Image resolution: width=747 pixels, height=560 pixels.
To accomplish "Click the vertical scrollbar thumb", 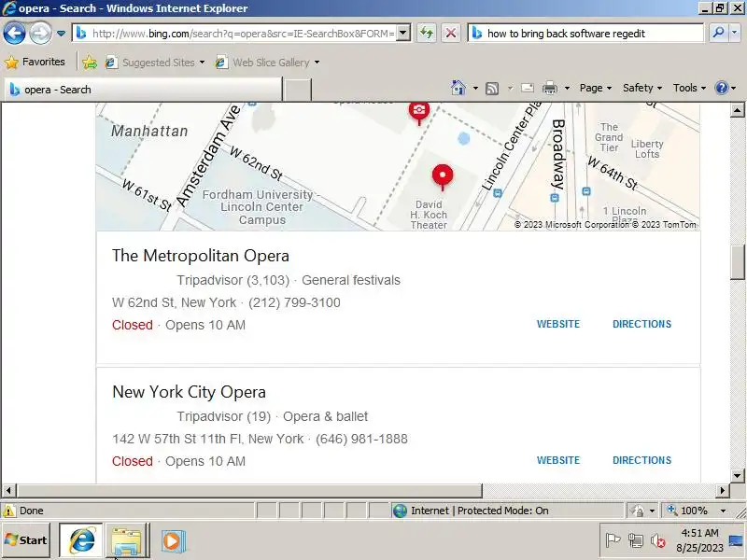I will (738, 262).
